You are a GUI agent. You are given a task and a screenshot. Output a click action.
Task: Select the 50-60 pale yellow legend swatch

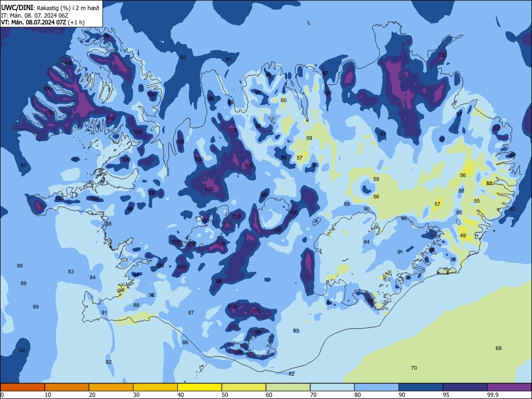point(244,387)
